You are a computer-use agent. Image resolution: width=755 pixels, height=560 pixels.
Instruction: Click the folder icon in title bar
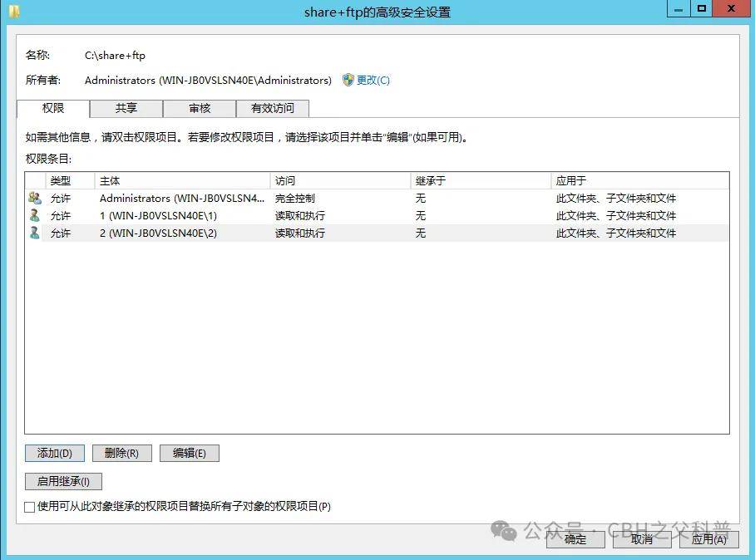pos(13,11)
